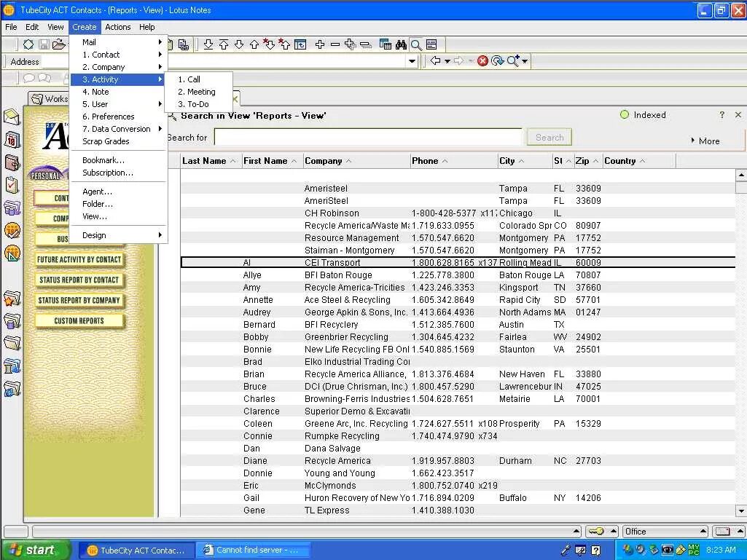Open the Actions menu

(x=117, y=27)
